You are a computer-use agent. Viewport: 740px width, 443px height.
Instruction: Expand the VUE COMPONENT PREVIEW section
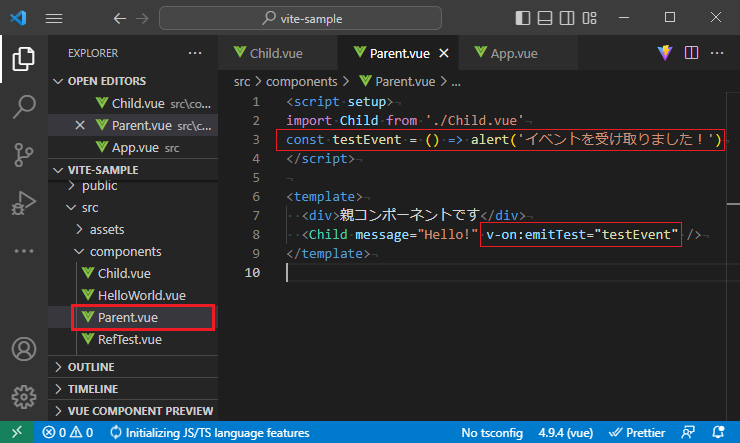pyautogui.click(x=133, y=411)
